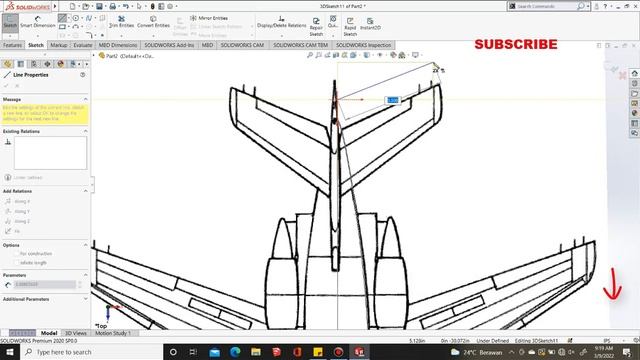Switch to the SOLIDWORKS Add-Ins tab
640x360 pixels.
169,45
